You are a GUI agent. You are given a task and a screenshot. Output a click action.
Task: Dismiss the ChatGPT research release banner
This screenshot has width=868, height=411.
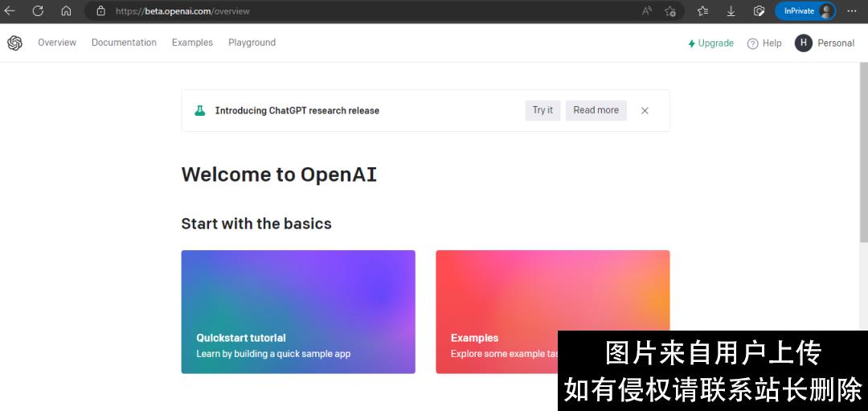pos(645,111)
